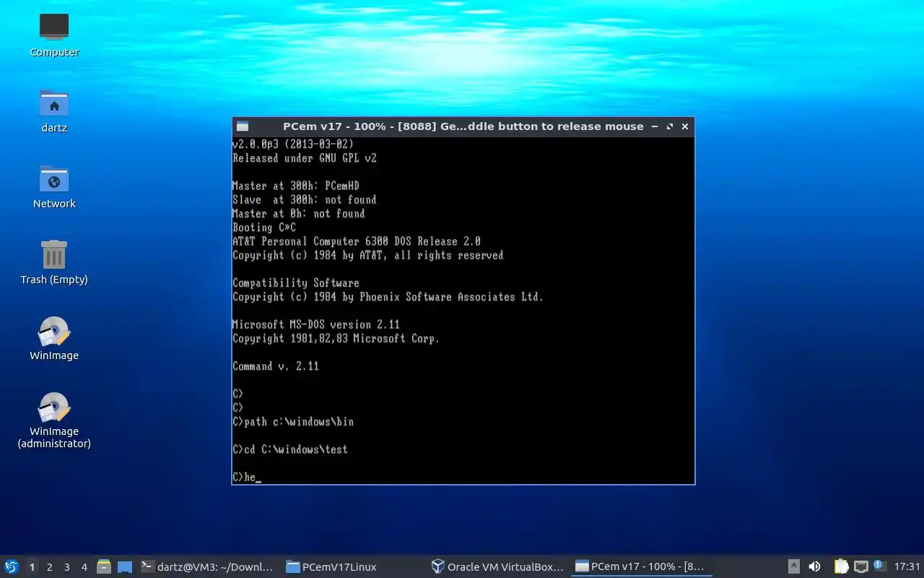This screenshot has height=578, width=924.
Task: Click the 'C>he' prompt line
Action: [246, 477]
